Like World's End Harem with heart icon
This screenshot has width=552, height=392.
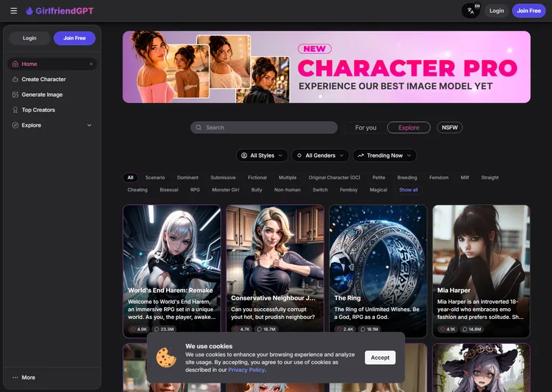[133, 330]
